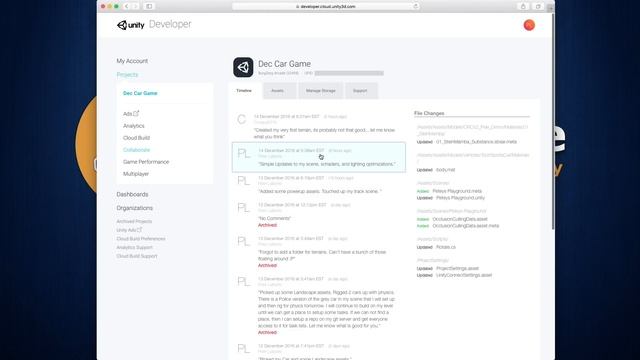Open the Manage Storage tab

320,91
